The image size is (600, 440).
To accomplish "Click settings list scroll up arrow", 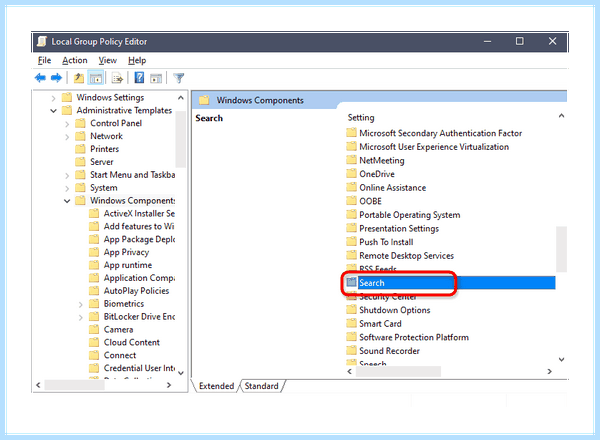I will point(561,116).
